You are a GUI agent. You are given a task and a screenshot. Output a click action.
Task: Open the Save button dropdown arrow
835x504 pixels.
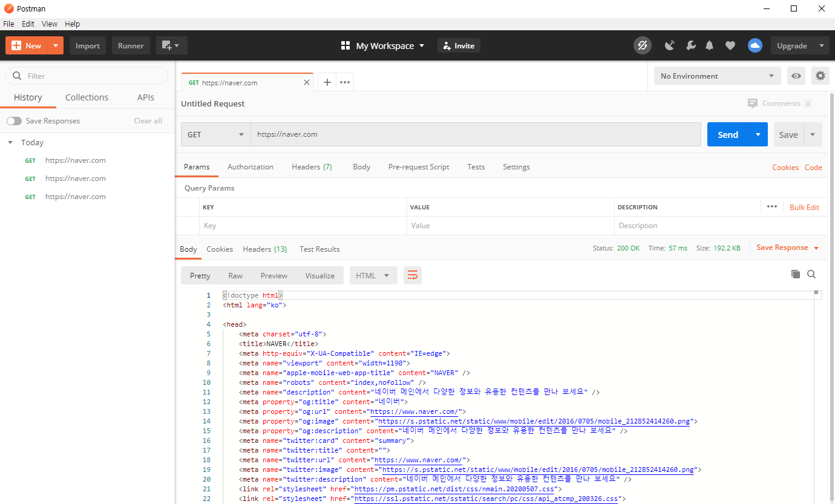click(x=813, y=134)
